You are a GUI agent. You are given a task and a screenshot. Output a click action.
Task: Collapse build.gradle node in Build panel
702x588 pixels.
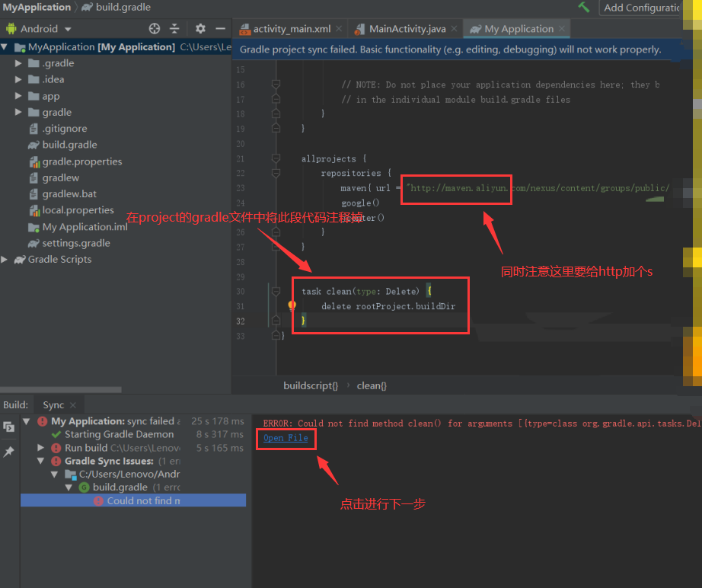[69, 487]
